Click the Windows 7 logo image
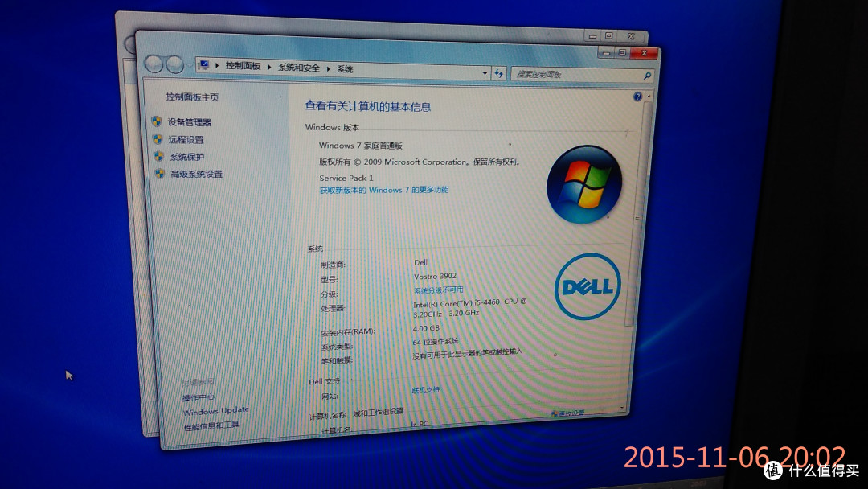The width and height of the screenshot is (868, 489). (x=584, y=184)
